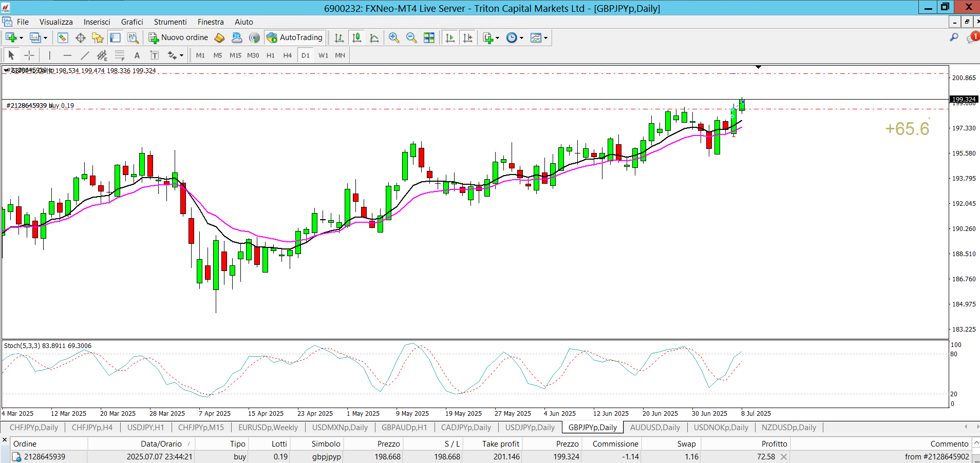Select the cursor arrow tool

[x=11, y=55]
